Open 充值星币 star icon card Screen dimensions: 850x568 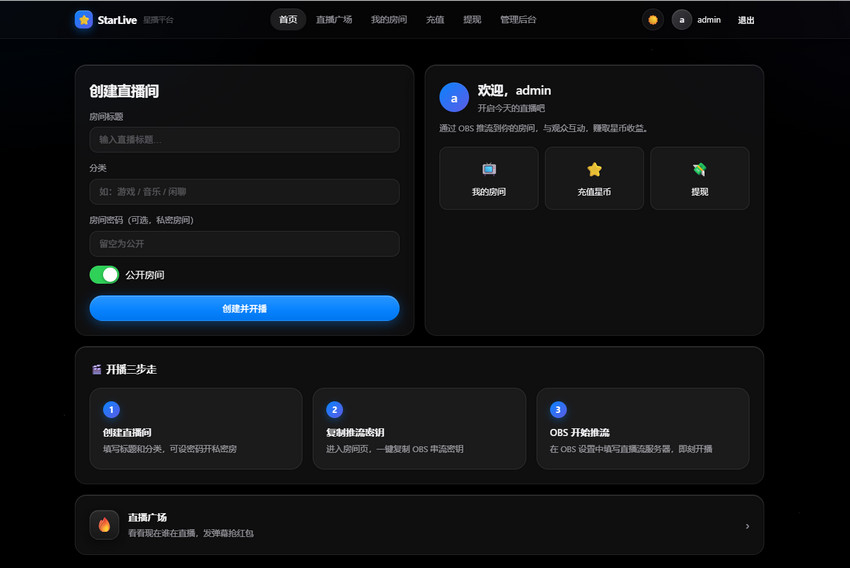[594, 178]
